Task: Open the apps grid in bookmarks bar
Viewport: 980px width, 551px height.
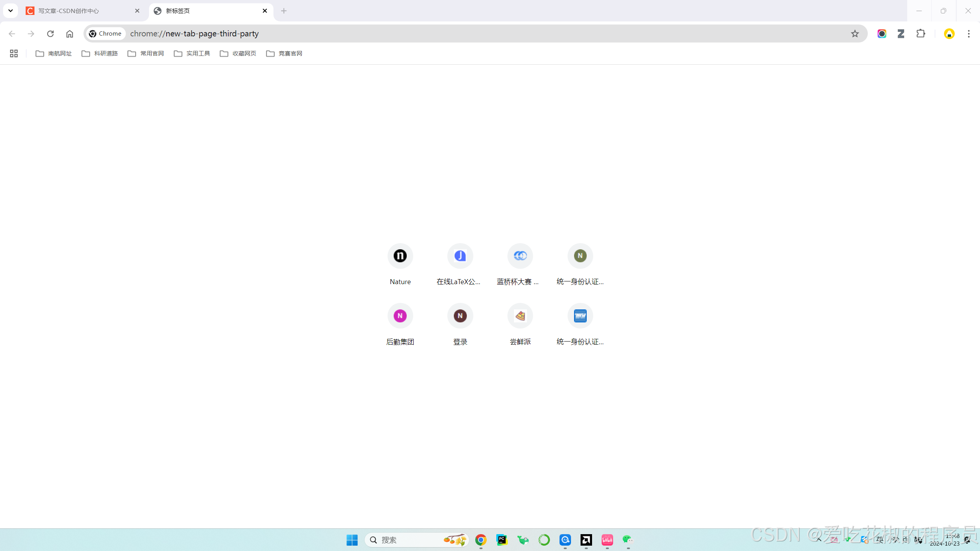Action: coord(14,54)
